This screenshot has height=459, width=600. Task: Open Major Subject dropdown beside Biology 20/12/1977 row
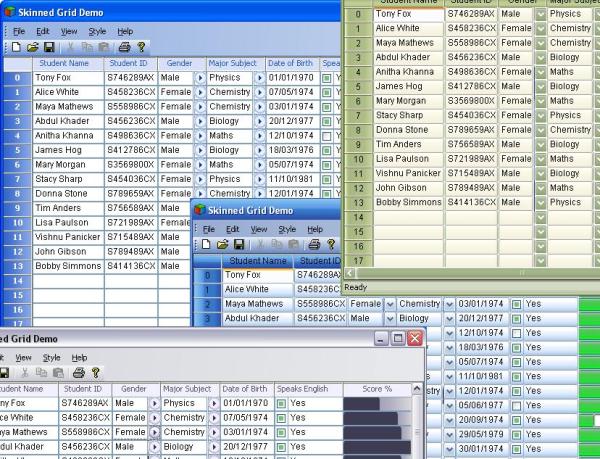coord(449,319)
